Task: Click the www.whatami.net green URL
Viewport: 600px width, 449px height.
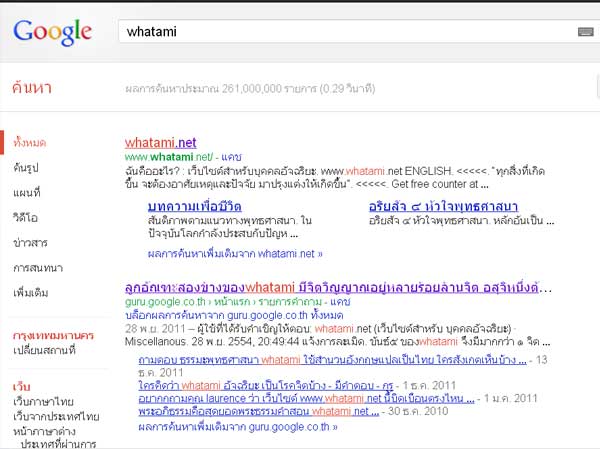Action: tap(169, 157)
